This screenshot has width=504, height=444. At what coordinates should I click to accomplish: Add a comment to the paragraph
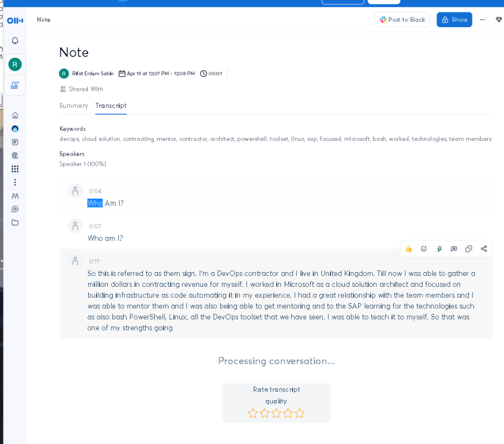(x=454, y=249)
